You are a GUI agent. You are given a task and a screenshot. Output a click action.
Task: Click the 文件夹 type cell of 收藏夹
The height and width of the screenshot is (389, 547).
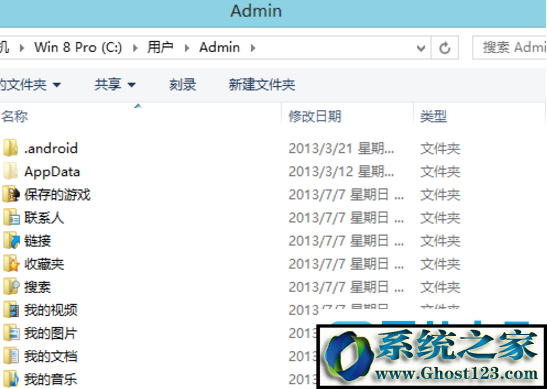pyautogui.click(x=440, y=264)
